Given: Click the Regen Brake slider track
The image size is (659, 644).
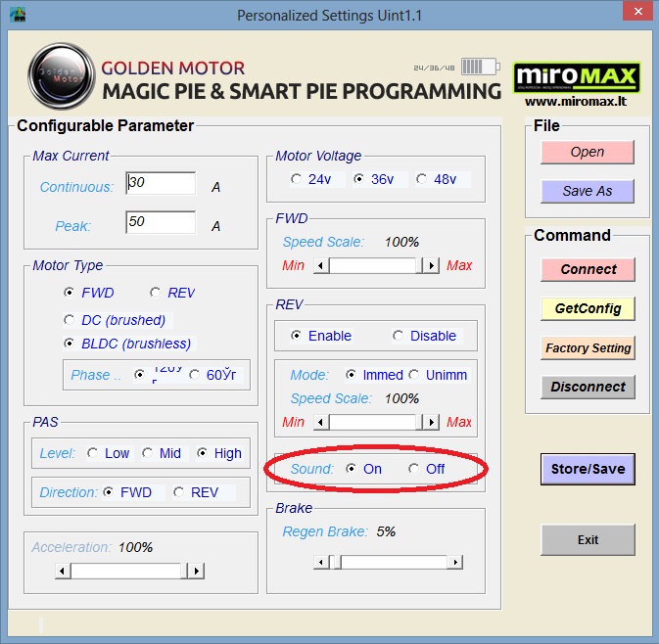Looking at the screenshot, I should point(392,562).
